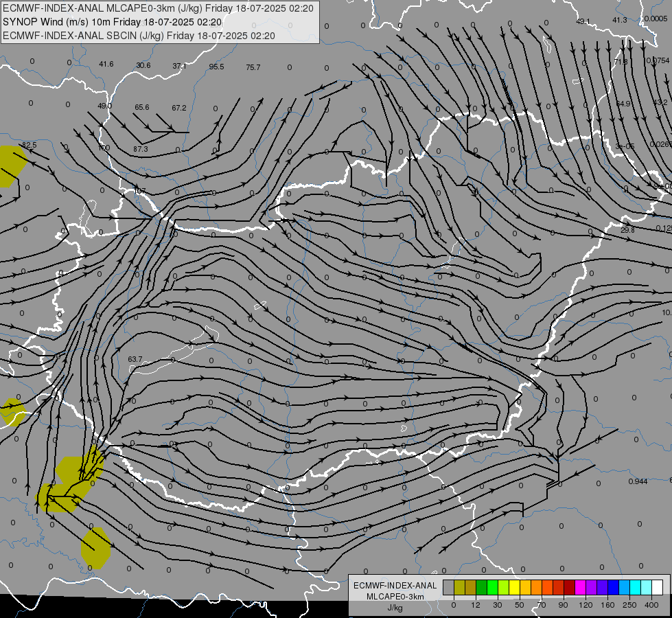
Task: Select the map value 65.6
Action: (x=142, y=107)
